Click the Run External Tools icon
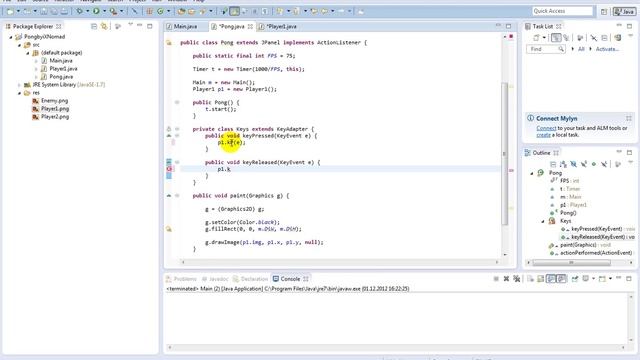Screen dimensions: 640x360 113,11
